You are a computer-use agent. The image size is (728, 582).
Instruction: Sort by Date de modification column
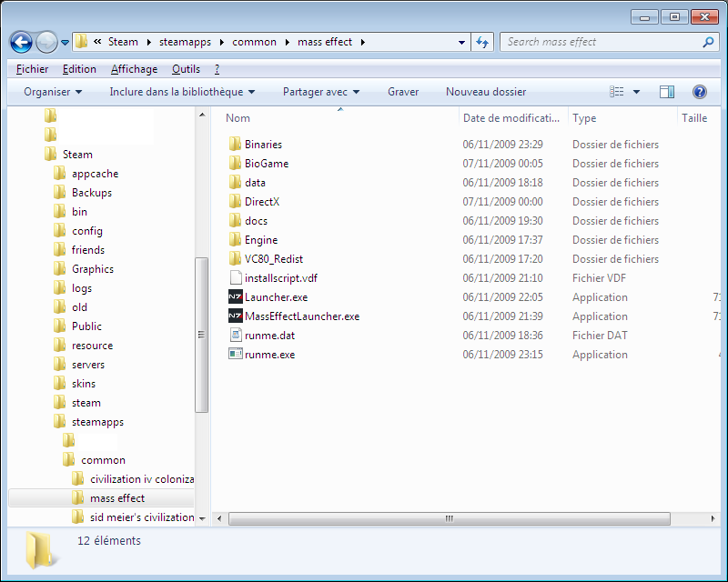pos(513,118)
